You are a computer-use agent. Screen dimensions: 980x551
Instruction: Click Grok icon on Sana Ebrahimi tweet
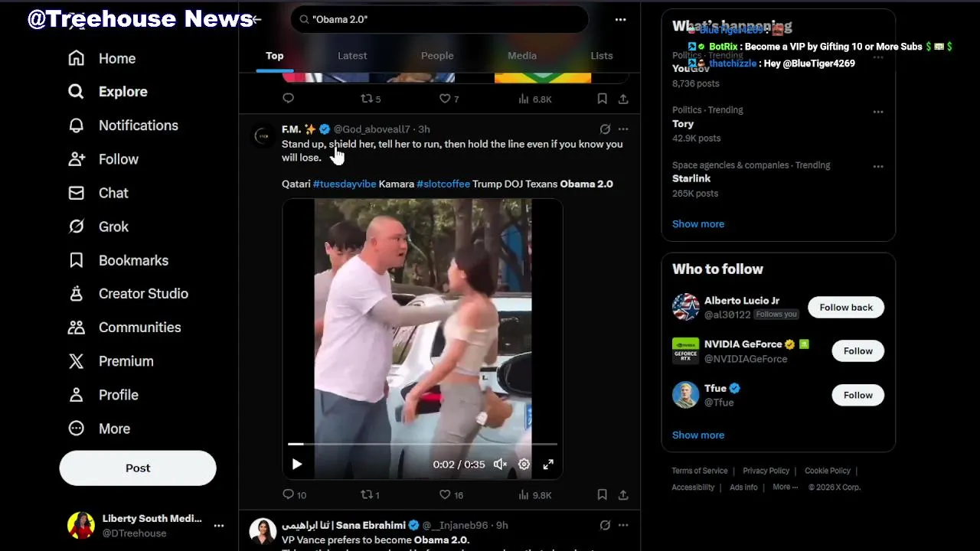605,525
